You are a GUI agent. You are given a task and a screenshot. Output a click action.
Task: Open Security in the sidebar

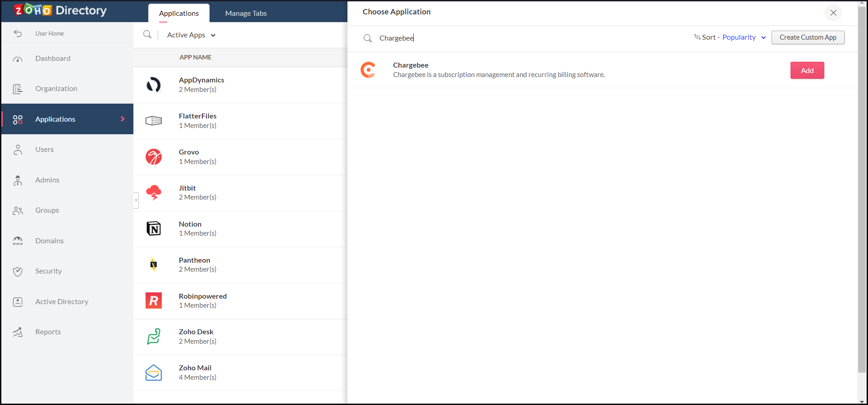68,271
